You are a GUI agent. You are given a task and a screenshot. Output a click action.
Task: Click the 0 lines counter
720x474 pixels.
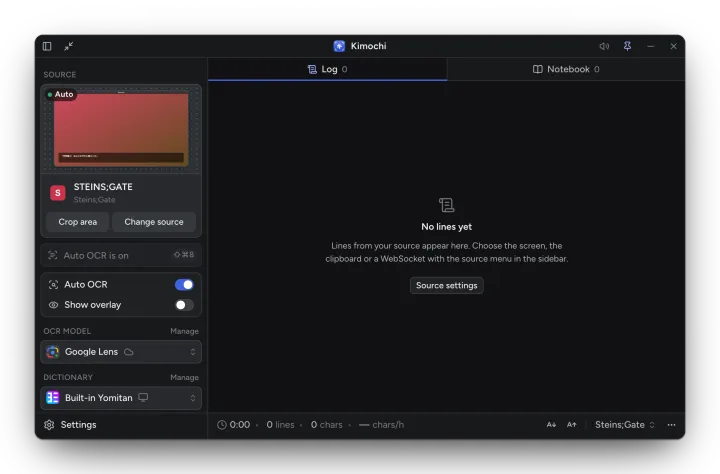(x=280, y=425)
